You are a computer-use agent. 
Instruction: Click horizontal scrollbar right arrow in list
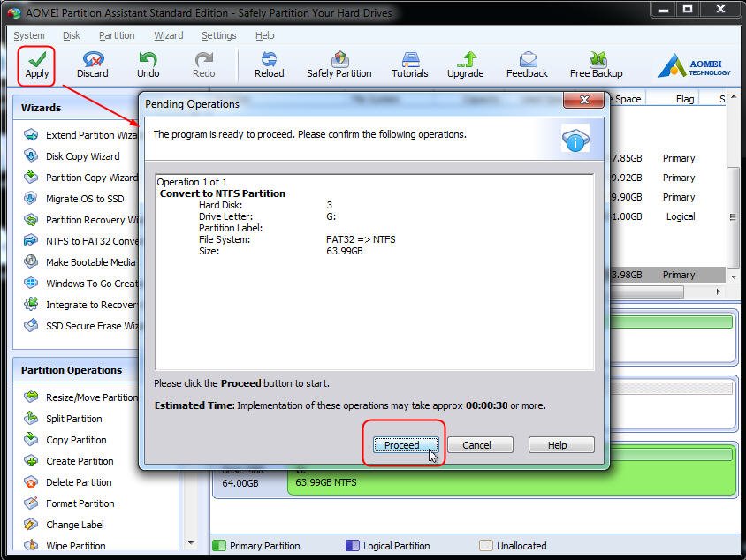pyautogui.click(x=718, y=291)
